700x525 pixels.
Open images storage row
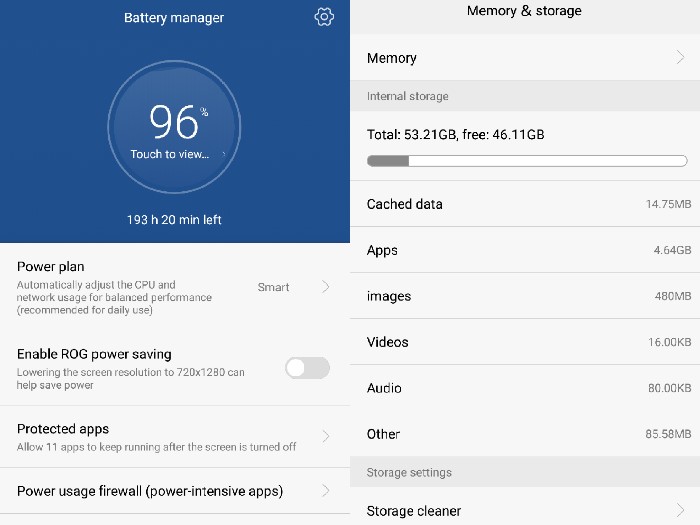pos(525,296)
